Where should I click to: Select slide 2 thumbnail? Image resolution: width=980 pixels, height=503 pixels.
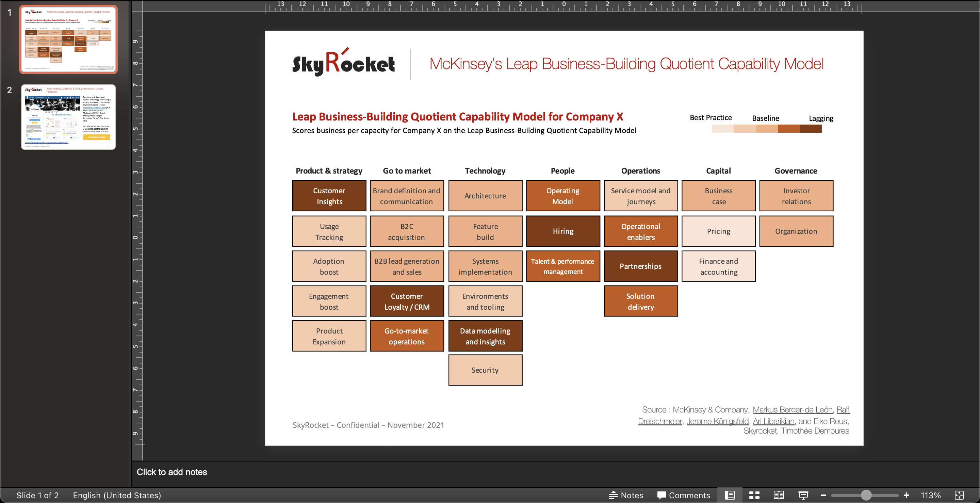(68, 117)
